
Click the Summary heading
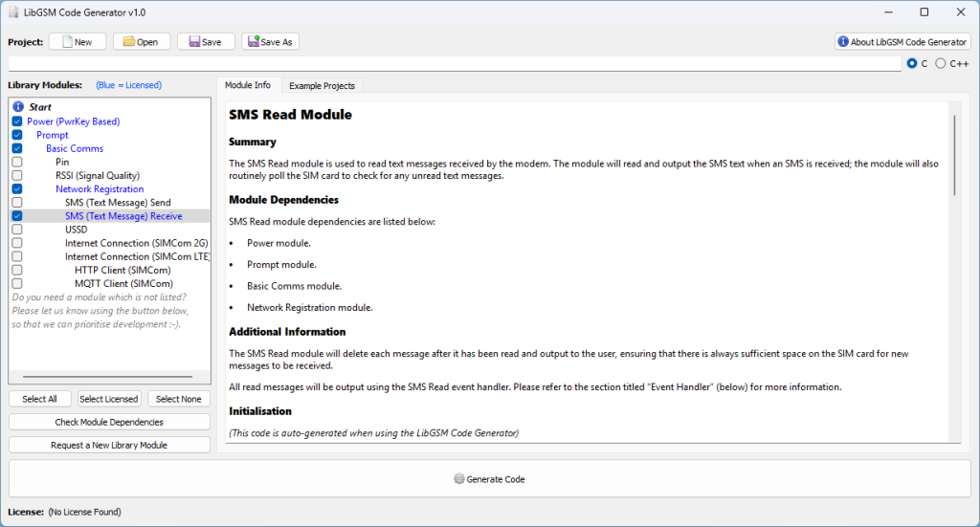(253, 142)
